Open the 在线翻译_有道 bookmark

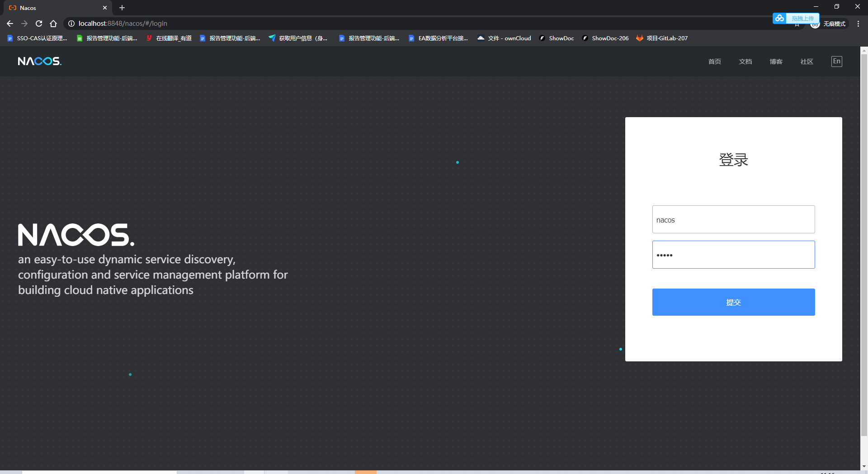[x=169, y=38]
